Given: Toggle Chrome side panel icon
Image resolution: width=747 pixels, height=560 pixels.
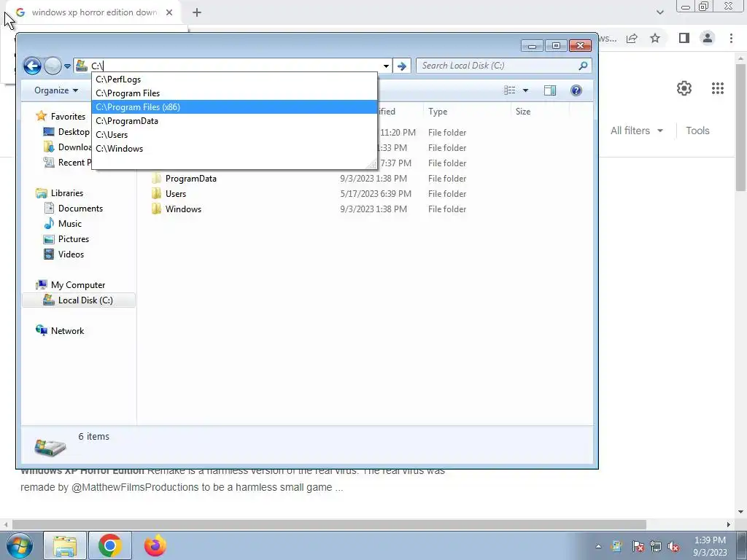Looking at the screenshot, I should pos(684,38).
